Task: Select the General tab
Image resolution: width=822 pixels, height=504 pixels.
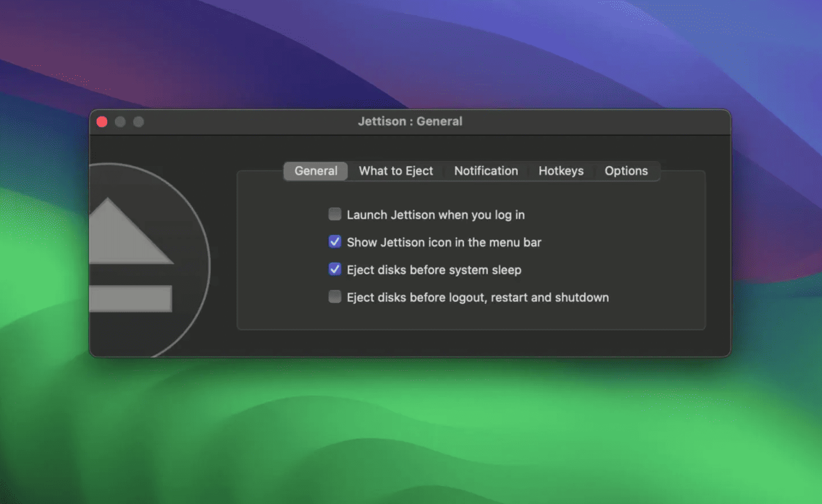Action: [x=316, y=171]
